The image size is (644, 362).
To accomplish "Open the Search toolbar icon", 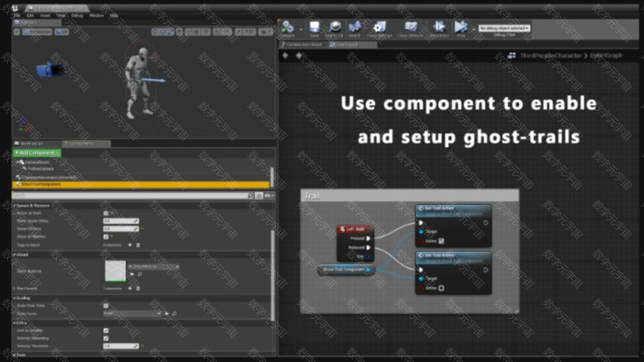I will tap(355, 27).
